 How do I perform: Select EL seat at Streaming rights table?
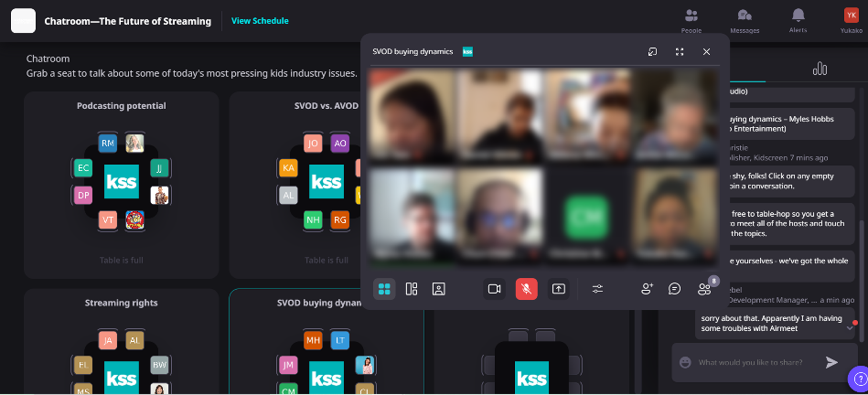click(83, 365)
